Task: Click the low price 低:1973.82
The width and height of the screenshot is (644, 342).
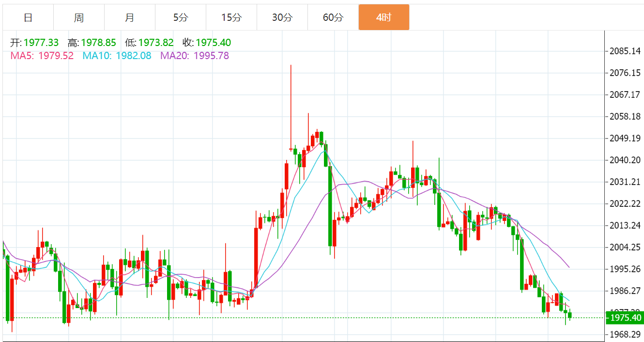Action: pos(149,43)
